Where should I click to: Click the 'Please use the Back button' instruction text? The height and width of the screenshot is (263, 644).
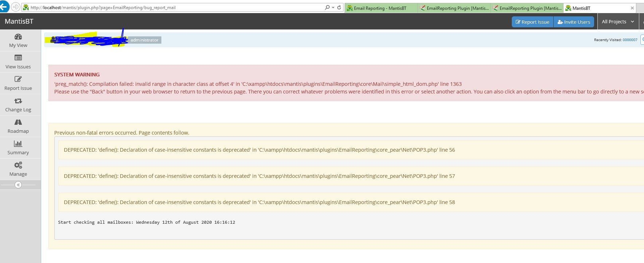click(349, 92)
